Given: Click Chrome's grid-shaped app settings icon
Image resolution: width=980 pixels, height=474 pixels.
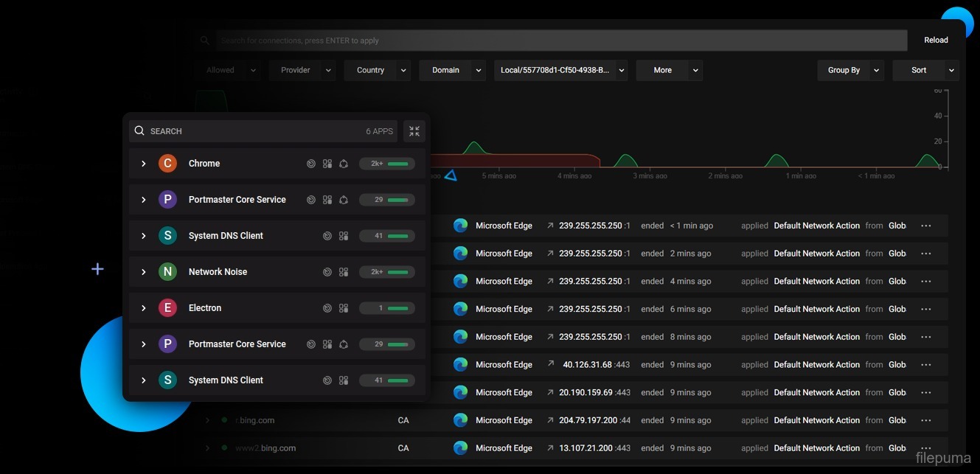Looking at the screenshot, I should click(327, 164).
